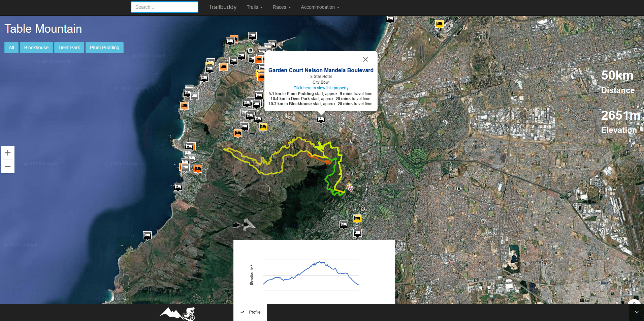This screenshot has height=321, width=644.
Task: Click the Garden Court Nelson Mandela Boulevard title
Action: tap(321, 70)
